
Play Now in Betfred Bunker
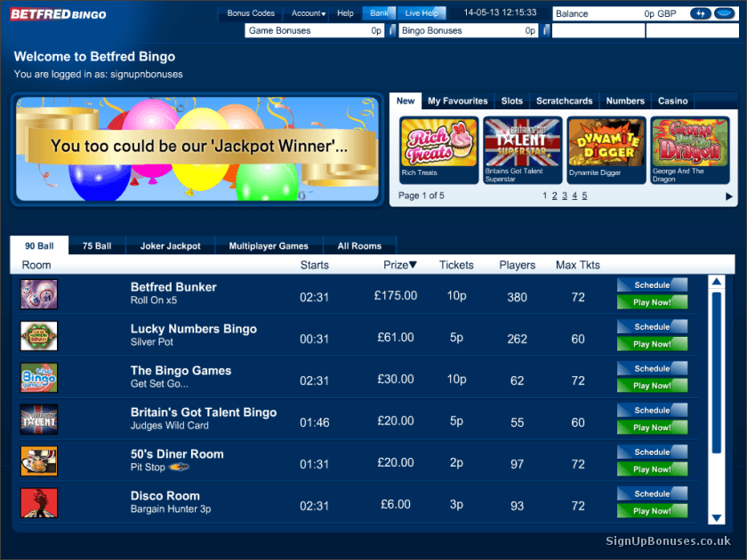point(652,302)
